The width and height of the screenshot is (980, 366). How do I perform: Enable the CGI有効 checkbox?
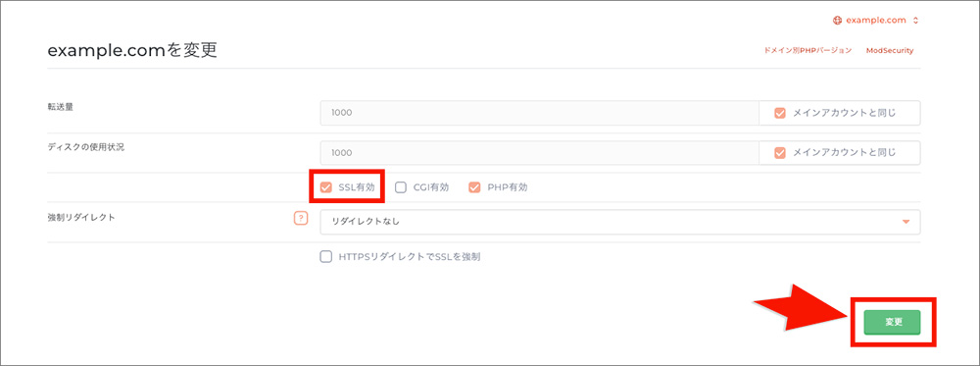401,187
